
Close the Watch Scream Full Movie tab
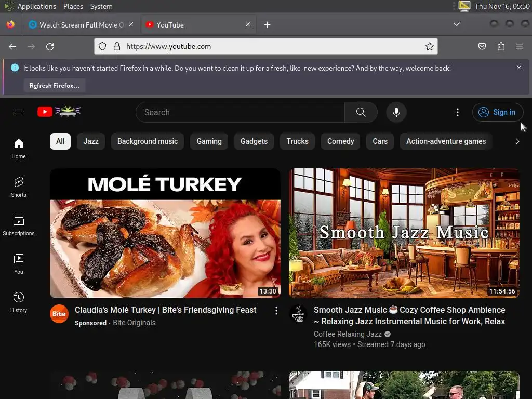[131, 24]
